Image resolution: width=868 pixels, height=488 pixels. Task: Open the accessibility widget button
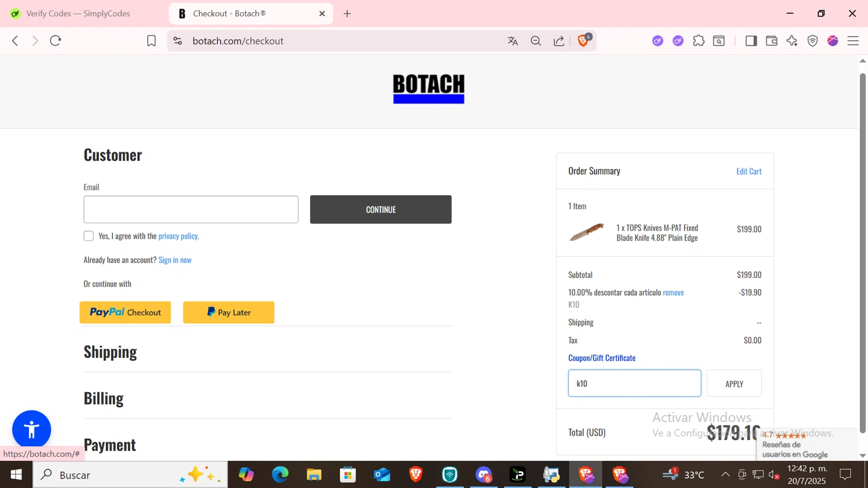(32, 430)
